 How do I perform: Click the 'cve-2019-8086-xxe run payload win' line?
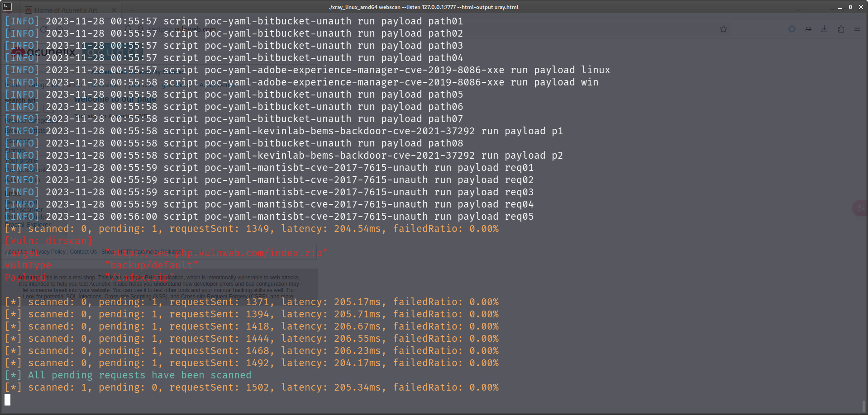point(301,82)
